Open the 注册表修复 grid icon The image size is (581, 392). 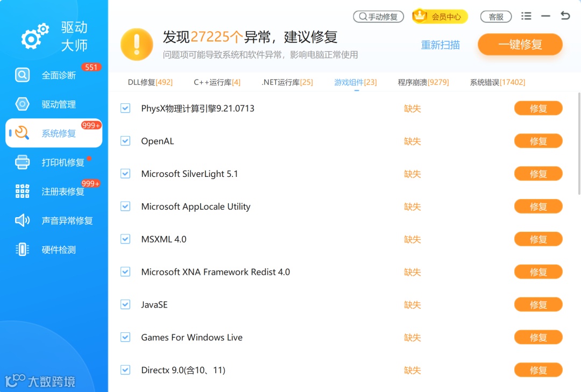[22, 191]
